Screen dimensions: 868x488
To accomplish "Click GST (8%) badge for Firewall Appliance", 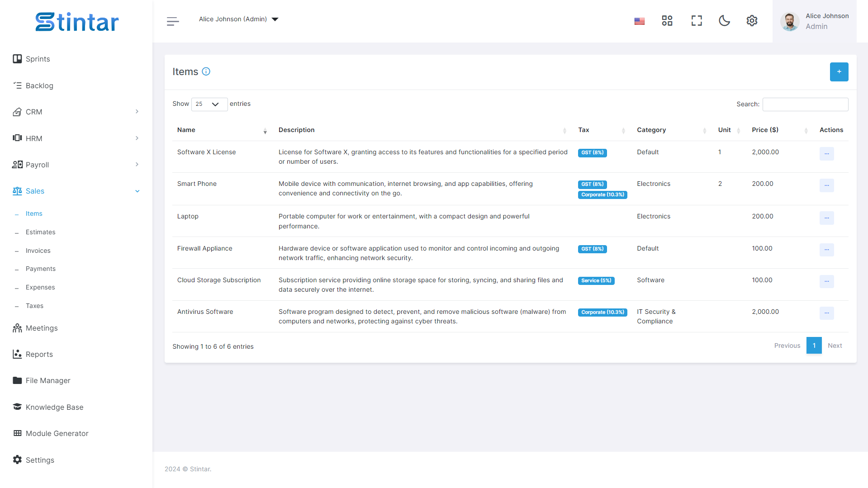I will coord(592,249).
